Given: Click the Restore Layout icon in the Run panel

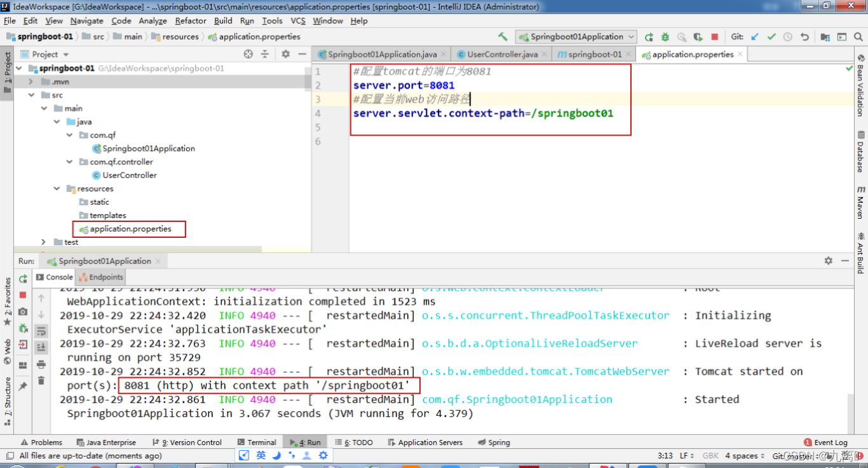Looking at the screenshot, I should coord(23,365).
